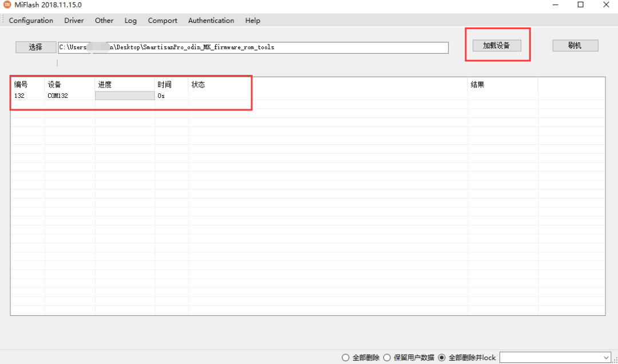The image size is (618, 364).
Task: Focus the firmware path input field
Action: tap(253, 48)
